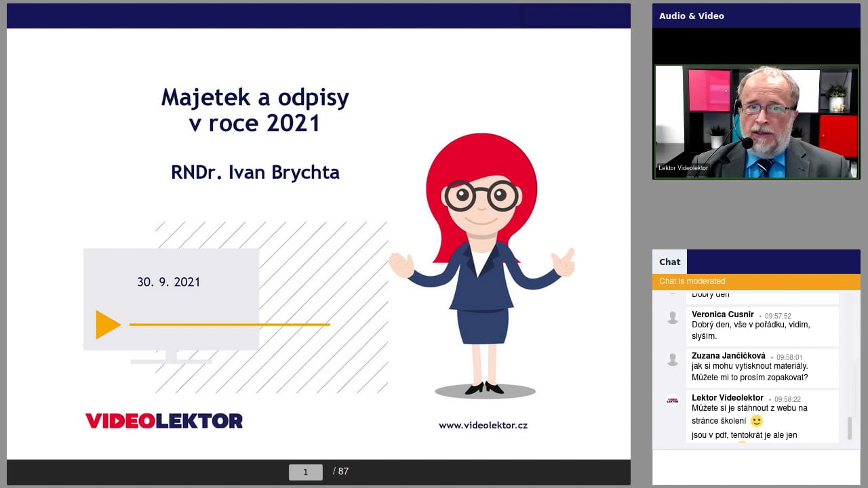Screen dimensions: 868x488
Task: Click the chat message input box
Action: [x=756, y=467]
